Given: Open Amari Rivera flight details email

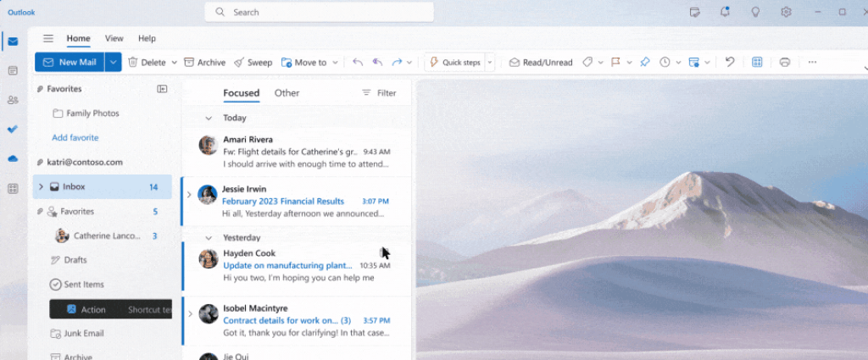Looking at the screenshot, I should pyautogui.click(x=296, y=152).
